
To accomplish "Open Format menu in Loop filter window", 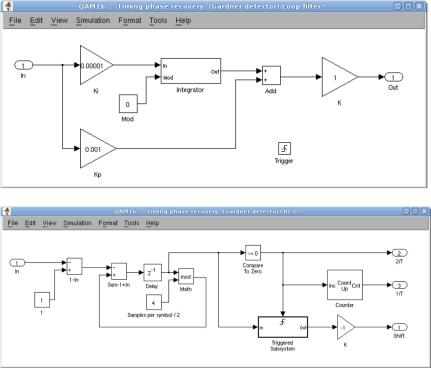I will coord(130,20).
